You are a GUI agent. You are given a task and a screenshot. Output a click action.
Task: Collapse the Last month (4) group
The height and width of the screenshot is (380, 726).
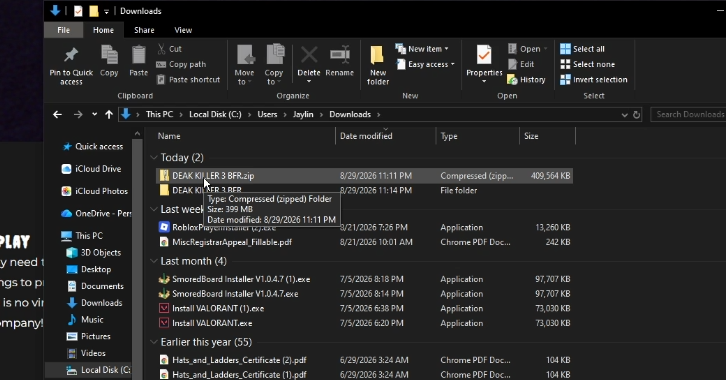(x=154, y=262)
